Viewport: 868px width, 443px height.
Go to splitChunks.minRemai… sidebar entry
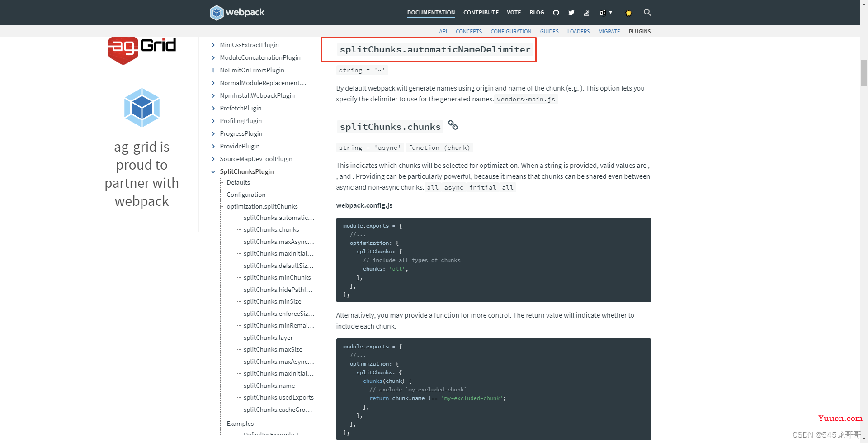(278, 325)
